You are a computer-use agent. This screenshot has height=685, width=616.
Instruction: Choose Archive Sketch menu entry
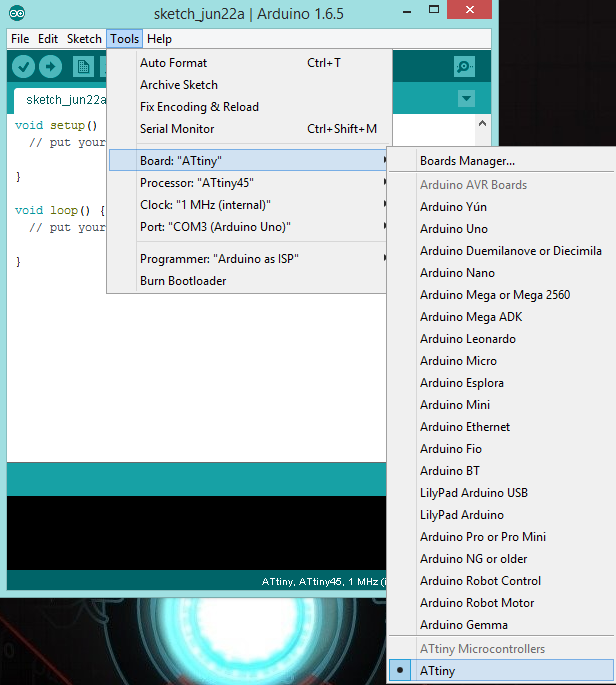[247, 85]
